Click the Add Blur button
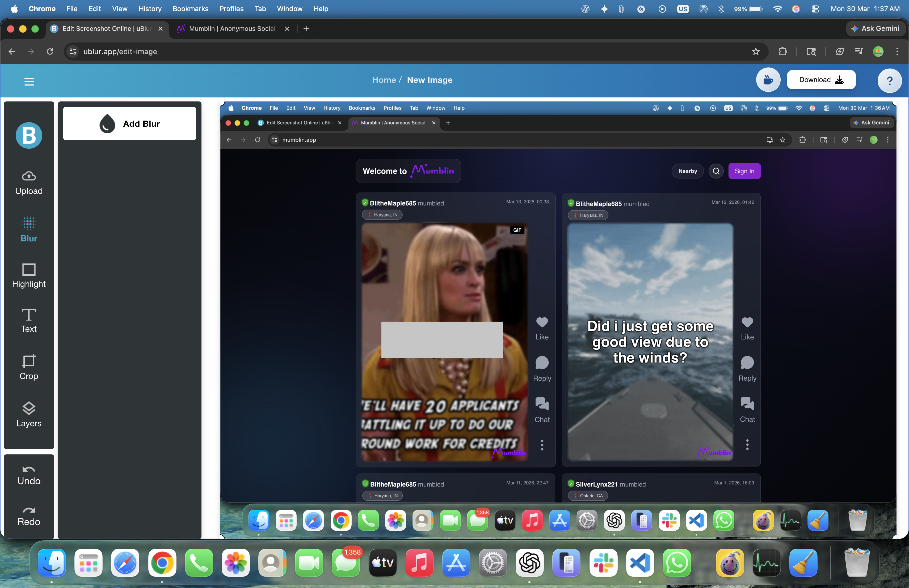 coord(129,123)
